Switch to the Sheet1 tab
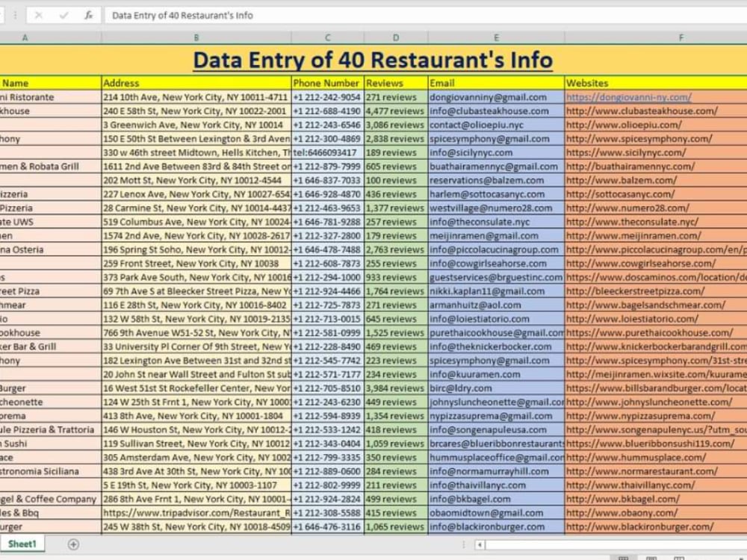Image resolution: width=747 pixels, height=560 pixels. click(x=22, y=544)
